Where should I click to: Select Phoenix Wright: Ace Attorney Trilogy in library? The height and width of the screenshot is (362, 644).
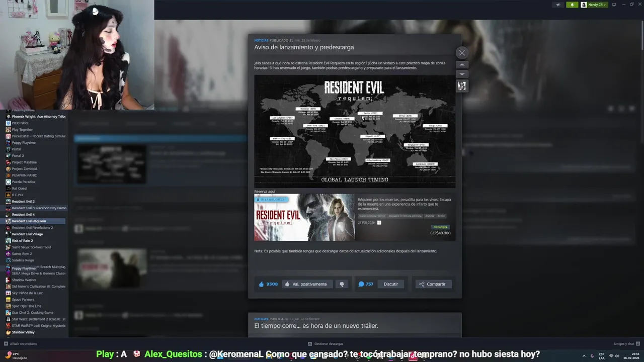pyautogui.click(x=35, y=117)
